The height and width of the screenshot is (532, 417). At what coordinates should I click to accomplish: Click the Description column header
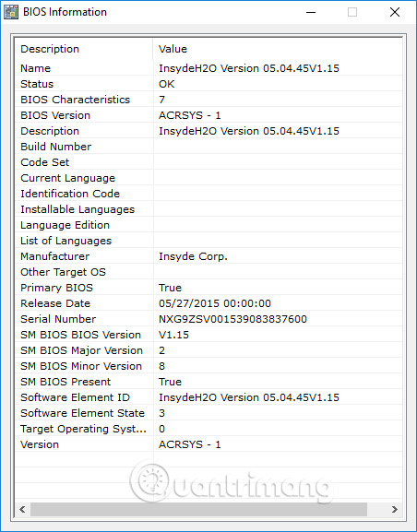pos(84,49)
